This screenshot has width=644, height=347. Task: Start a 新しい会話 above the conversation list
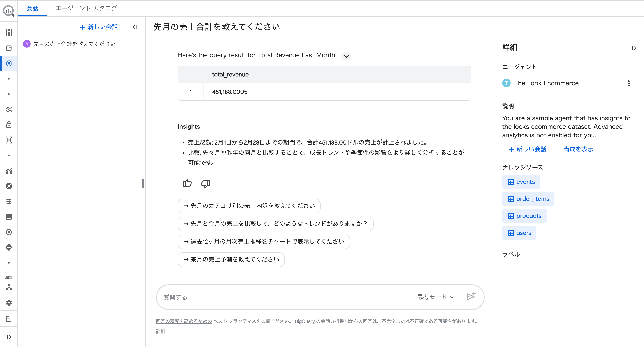99,27
